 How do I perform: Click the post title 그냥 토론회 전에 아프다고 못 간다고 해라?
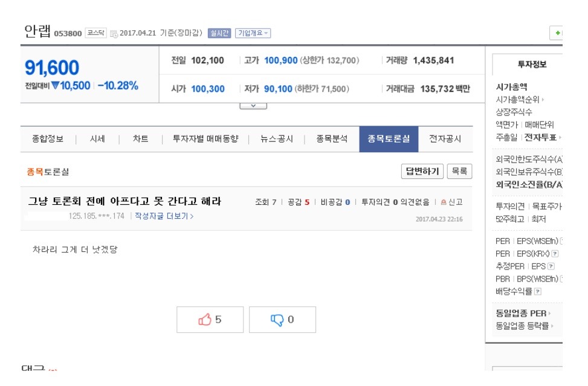tap(125, 202)
